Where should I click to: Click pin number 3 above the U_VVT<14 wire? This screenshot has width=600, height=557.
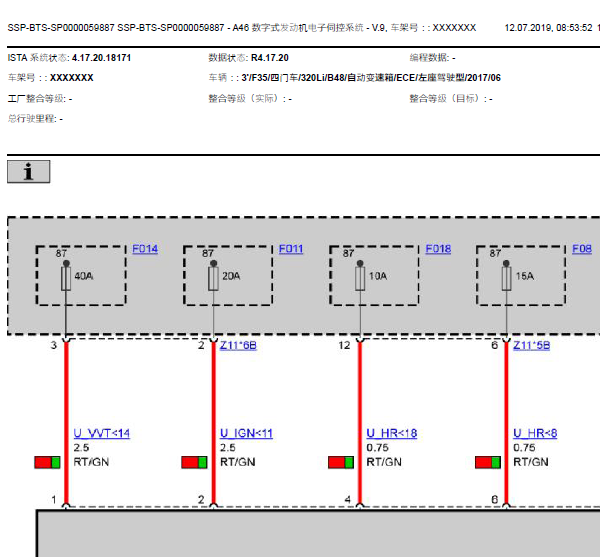click(x=54, y=345)
